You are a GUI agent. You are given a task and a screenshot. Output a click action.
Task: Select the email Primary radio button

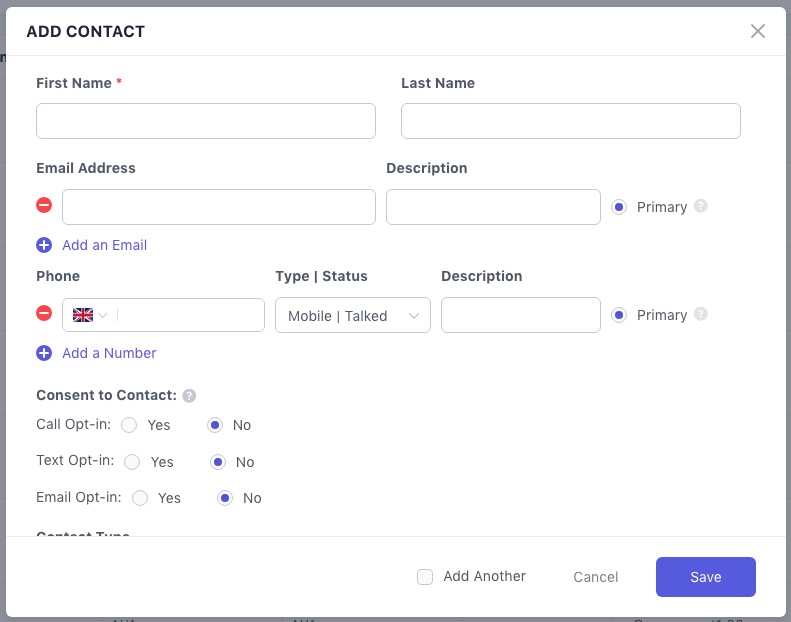click(x=619, y=207)
